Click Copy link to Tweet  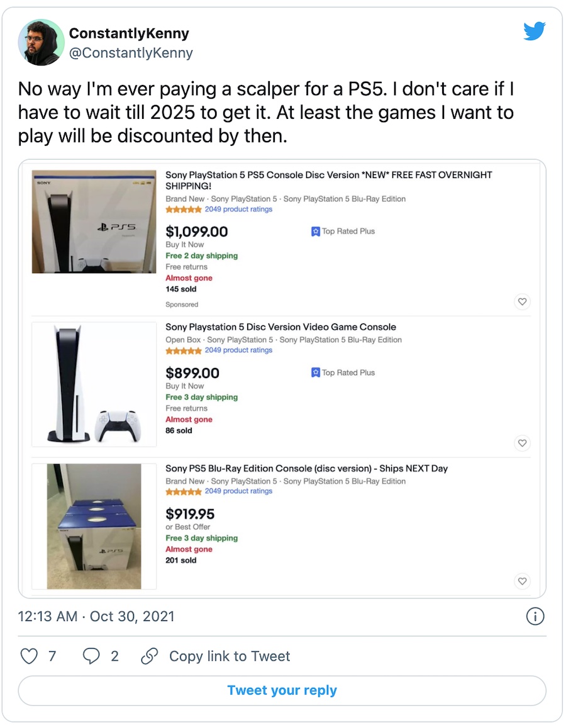(230, 656)
